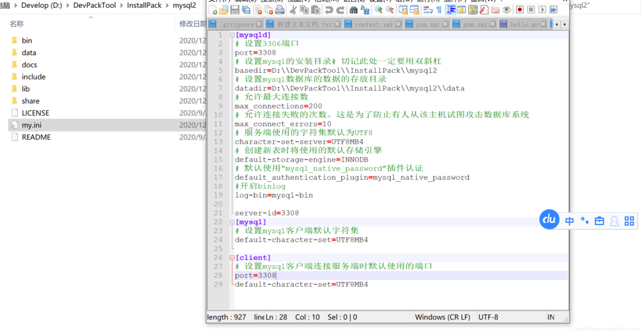This screenshot has height=334, width=644.
Task: Click the Windows (CR LF) status field
Action: (442, 317)
